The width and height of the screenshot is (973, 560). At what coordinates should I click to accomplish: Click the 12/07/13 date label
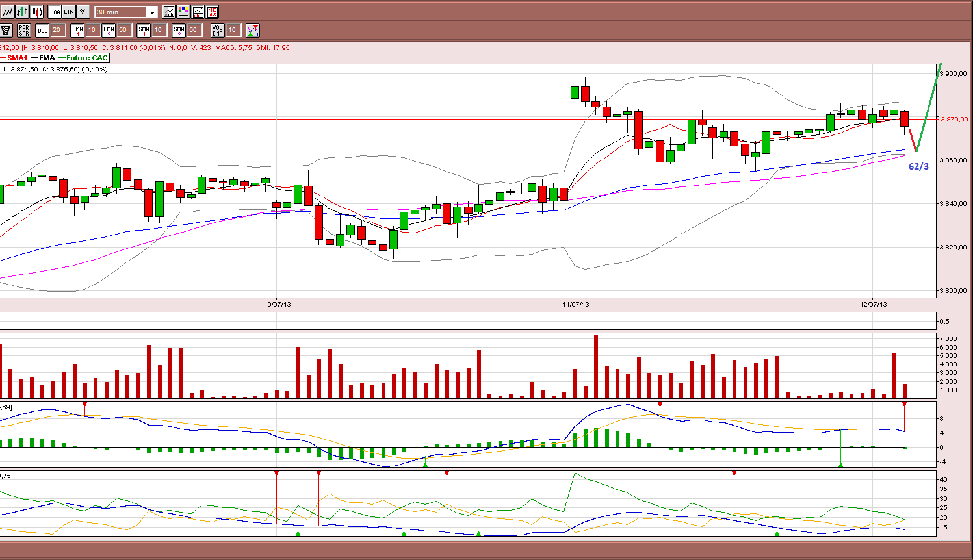tap(874, 304)
